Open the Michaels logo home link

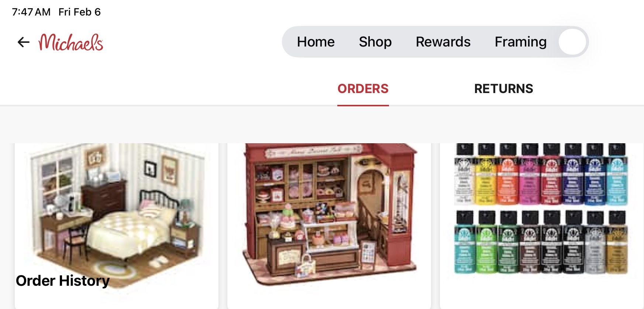coord(71,42)
